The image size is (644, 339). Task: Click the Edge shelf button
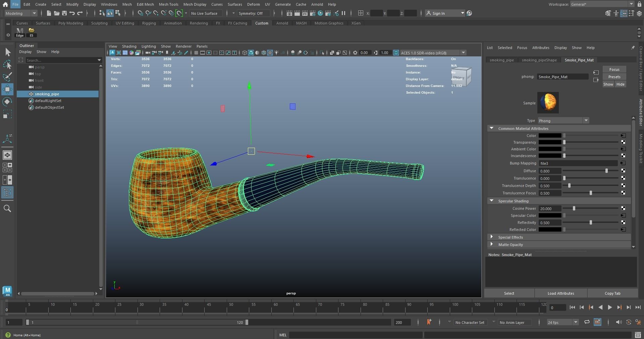point(20,32)
